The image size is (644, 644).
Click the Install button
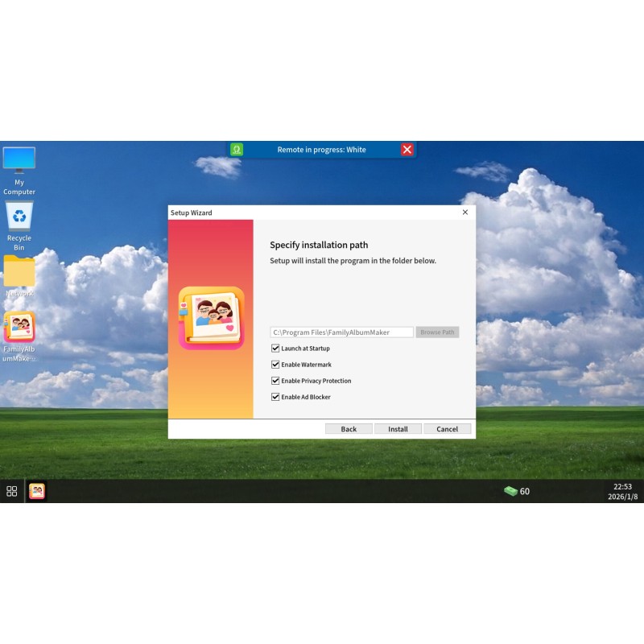pos(398,429)
